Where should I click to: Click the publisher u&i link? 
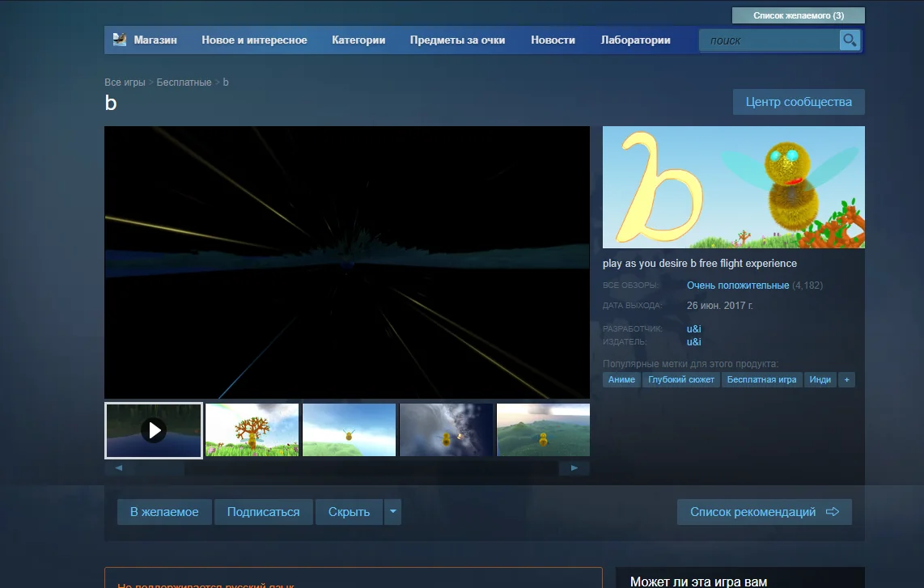(693, 342)
